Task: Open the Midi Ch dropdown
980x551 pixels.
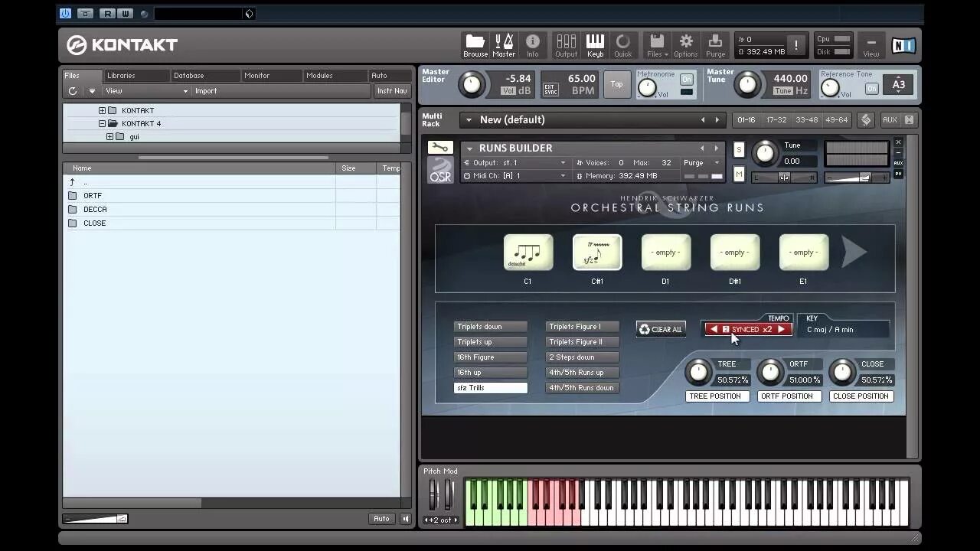Action: 515,176
